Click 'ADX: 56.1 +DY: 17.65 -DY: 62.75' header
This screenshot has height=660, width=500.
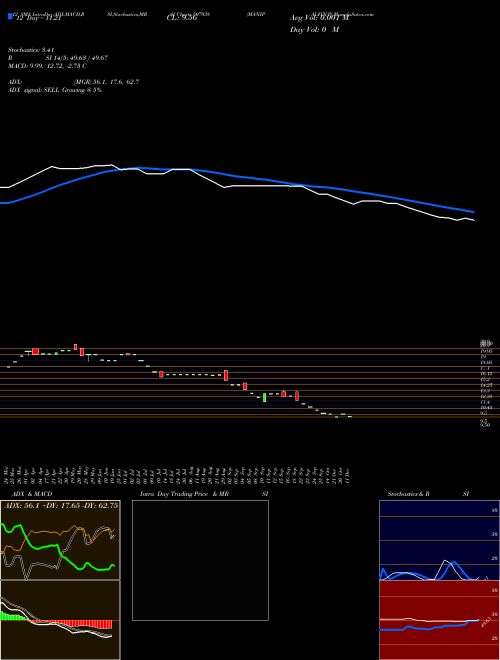[x=60, y=506]
